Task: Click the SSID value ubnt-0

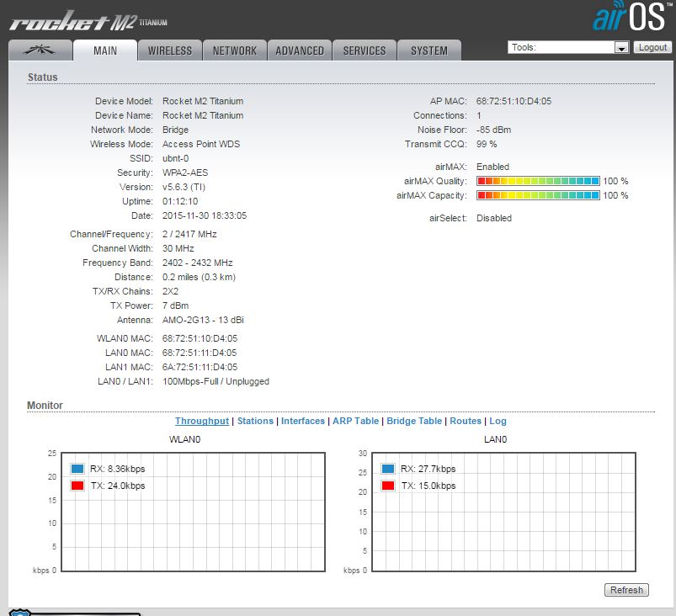Action: click(175, 159)
